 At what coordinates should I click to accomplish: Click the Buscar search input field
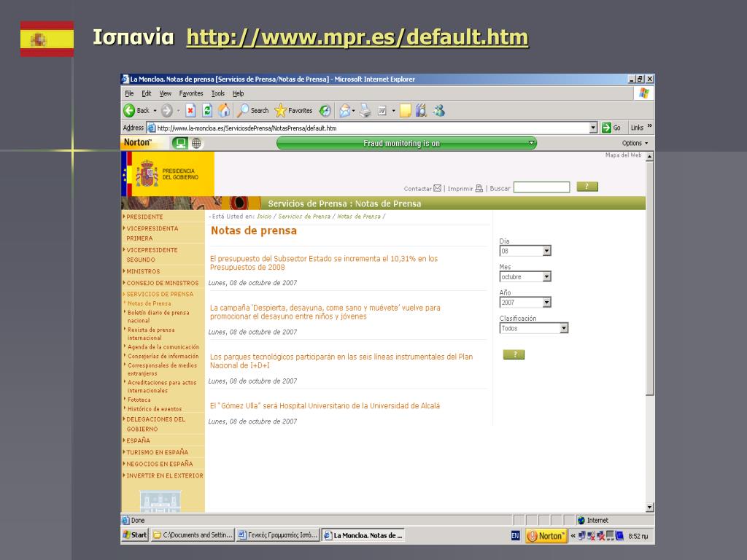tap(542, 187)
